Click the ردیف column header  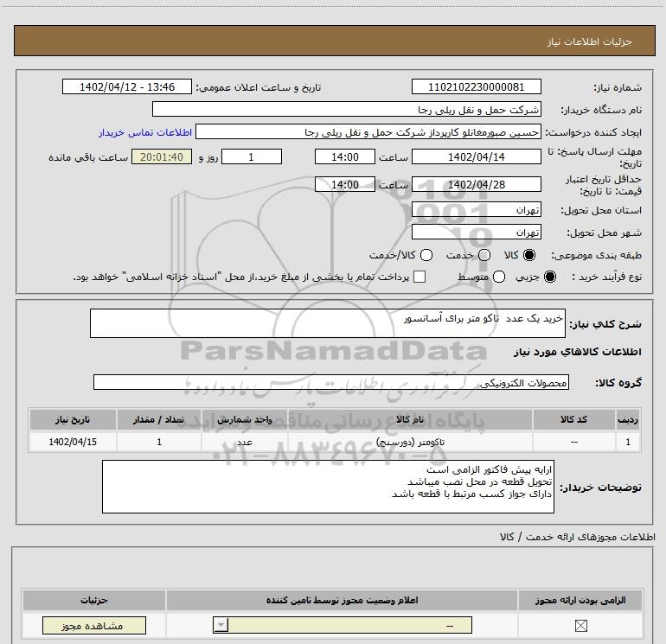pos(628,419)
